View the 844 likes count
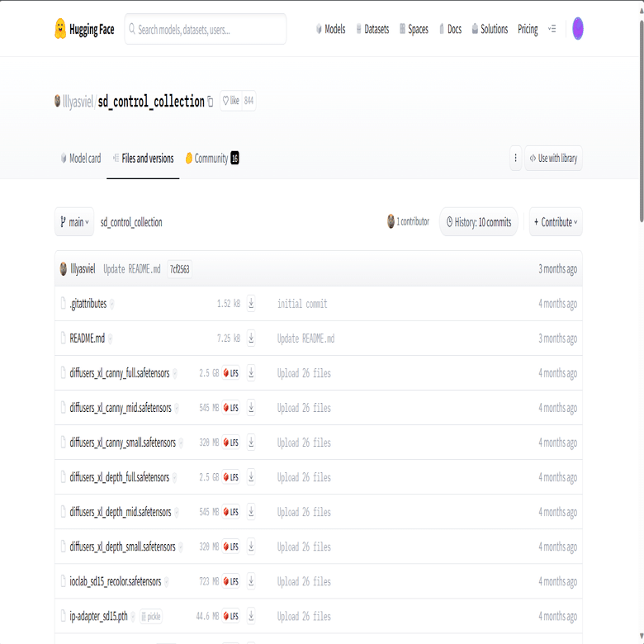 [249, 101]
